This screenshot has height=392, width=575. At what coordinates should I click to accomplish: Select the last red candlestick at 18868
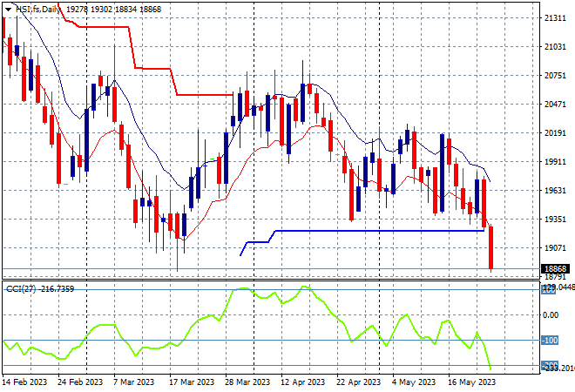tap(491, 247)
